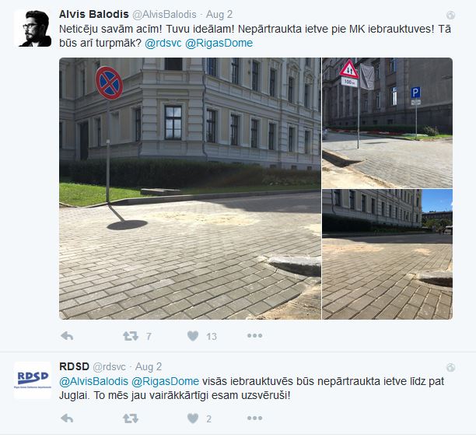Open the Alvis Balodis display name

click(94, 14)
